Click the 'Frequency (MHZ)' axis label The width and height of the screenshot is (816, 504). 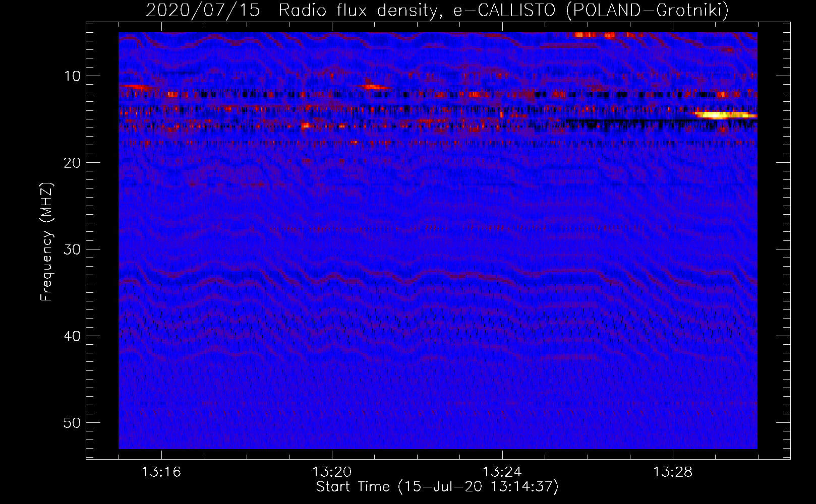[46, 242]
